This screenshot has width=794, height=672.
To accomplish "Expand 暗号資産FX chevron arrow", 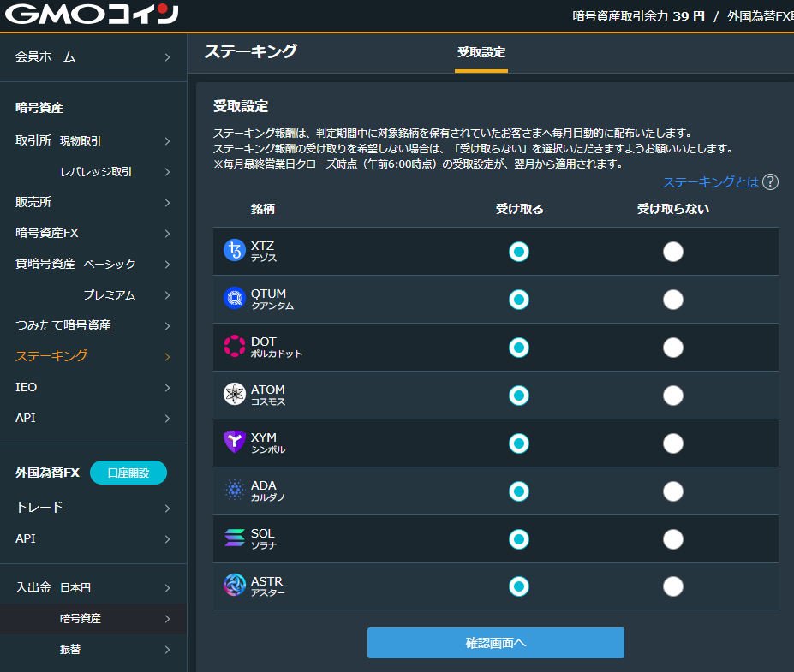I will [x=168, y=234].
